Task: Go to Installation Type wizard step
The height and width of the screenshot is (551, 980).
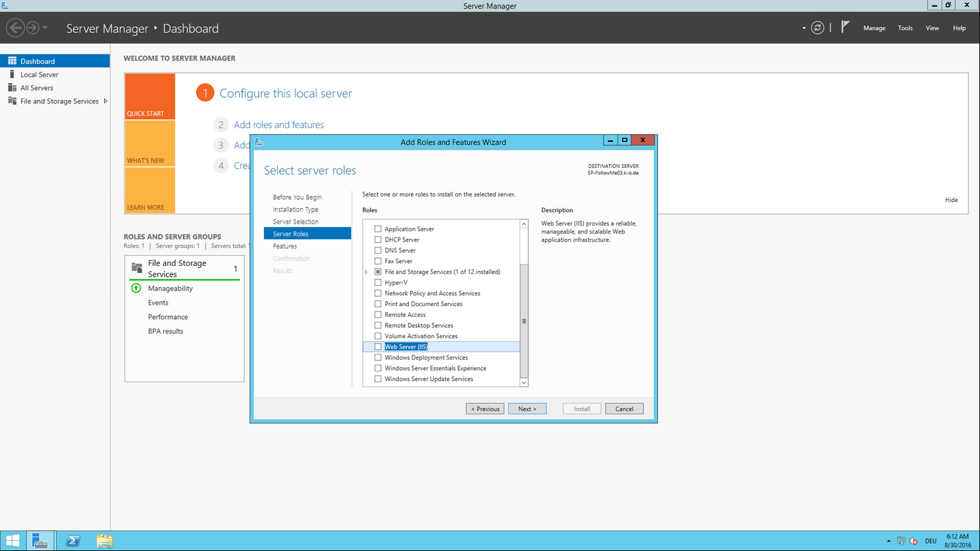Action: pyautogui.click(x=295, y=210)
